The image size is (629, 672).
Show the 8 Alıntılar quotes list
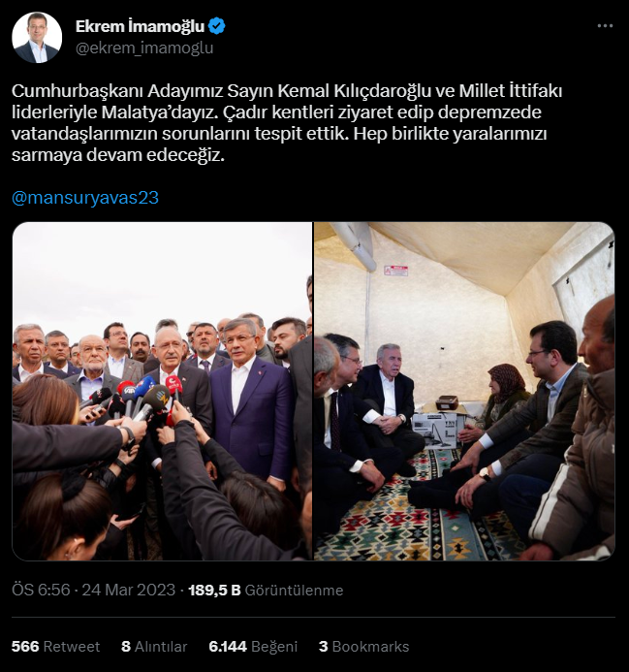[154, 646]
